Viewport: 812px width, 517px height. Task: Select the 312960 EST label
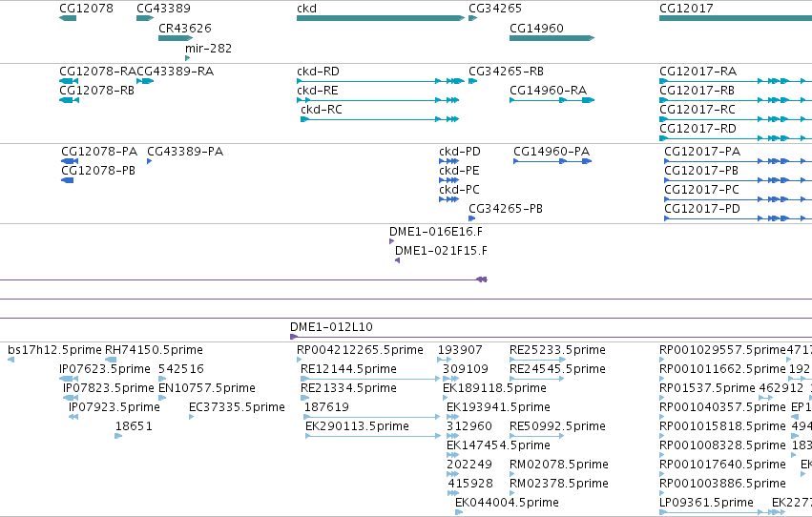click(469, 426)
